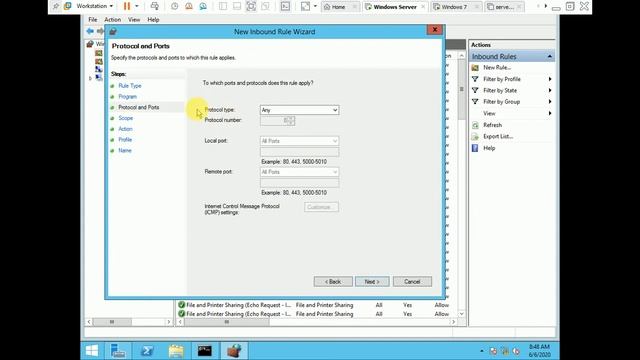The height and width of the screenshot is (360, 640).
Task: Click the take snapshot clock icon
Action: (x=175, y=6)
